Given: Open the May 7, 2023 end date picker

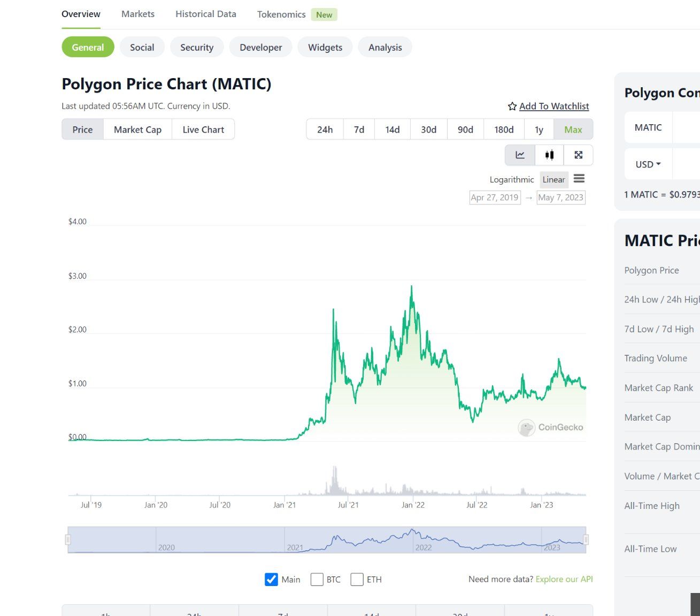Looking at the screenshot, I should pos(561,197).
